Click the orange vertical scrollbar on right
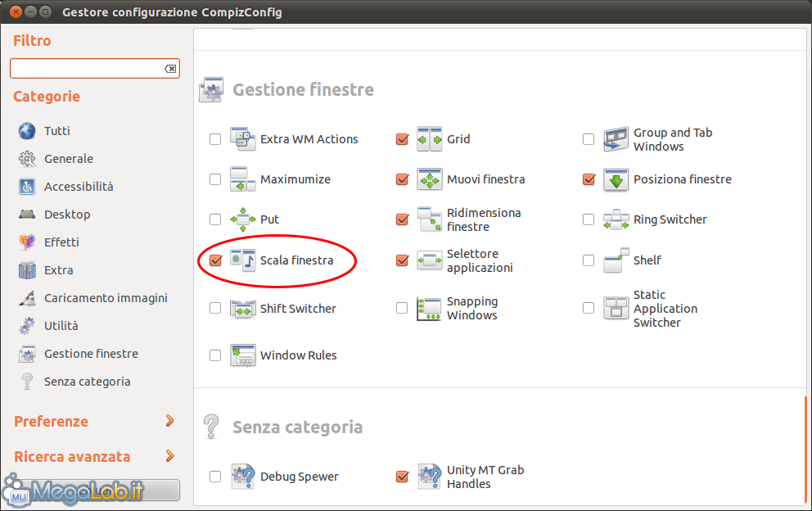Image resolution: width=812 pixels, height=511 pixels. 805,448
